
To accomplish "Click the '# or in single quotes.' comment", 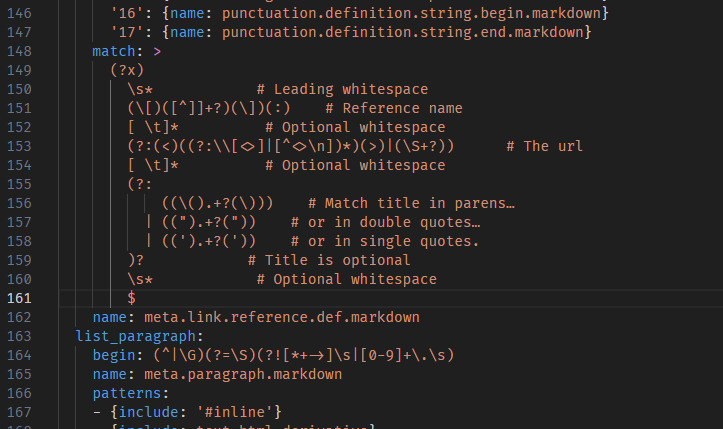I will click(385, 241).
